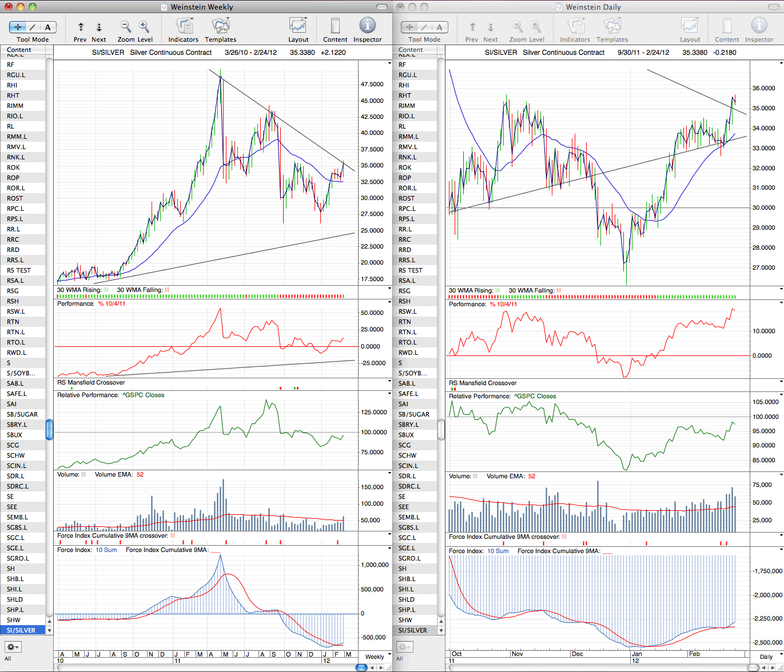The width and height of the screenshot is (784, 672).
Task: Open the gear action menu below the symbol list
Action: (13, 647)
